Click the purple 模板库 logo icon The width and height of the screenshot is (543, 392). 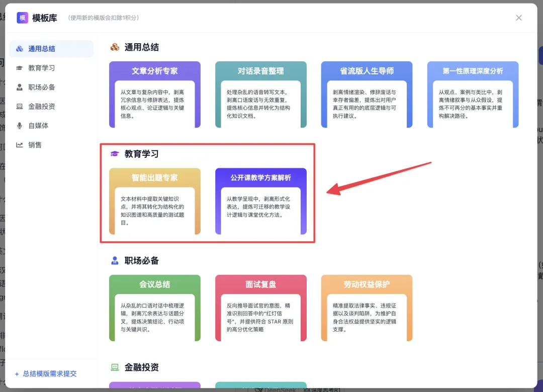click(23, 18)
